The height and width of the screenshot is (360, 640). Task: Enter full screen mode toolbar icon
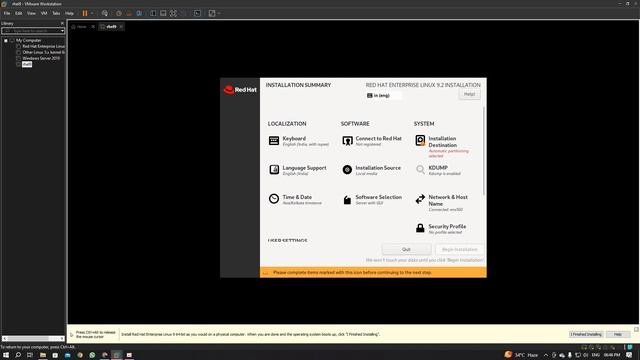pos(173,13)
